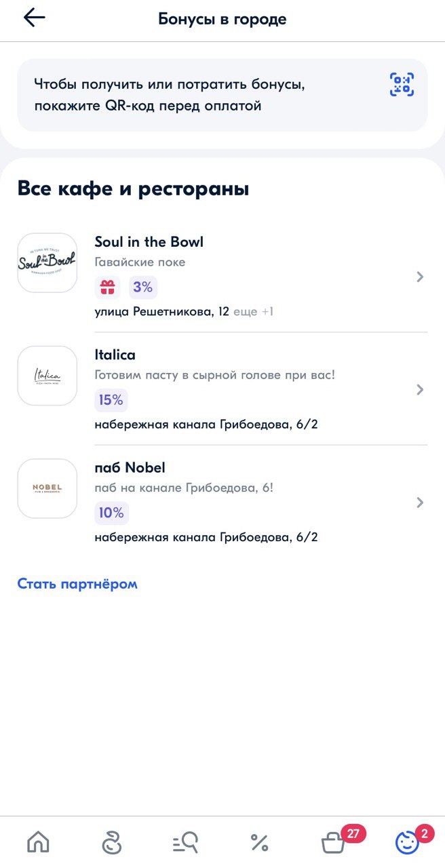Select the Italica logo thumbnail
This screenshot has width=445, height=868.
(x=47, y=376)
